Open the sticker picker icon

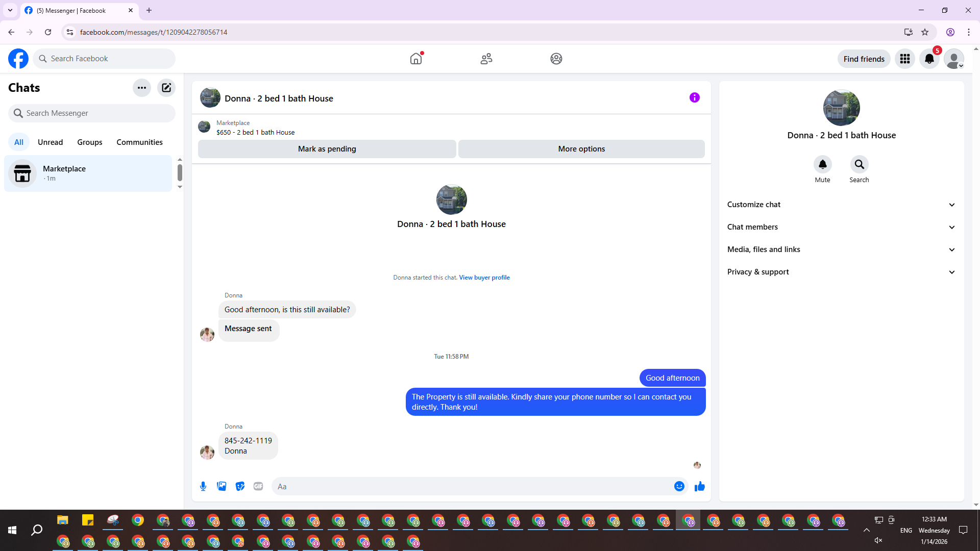coord(240,486)
